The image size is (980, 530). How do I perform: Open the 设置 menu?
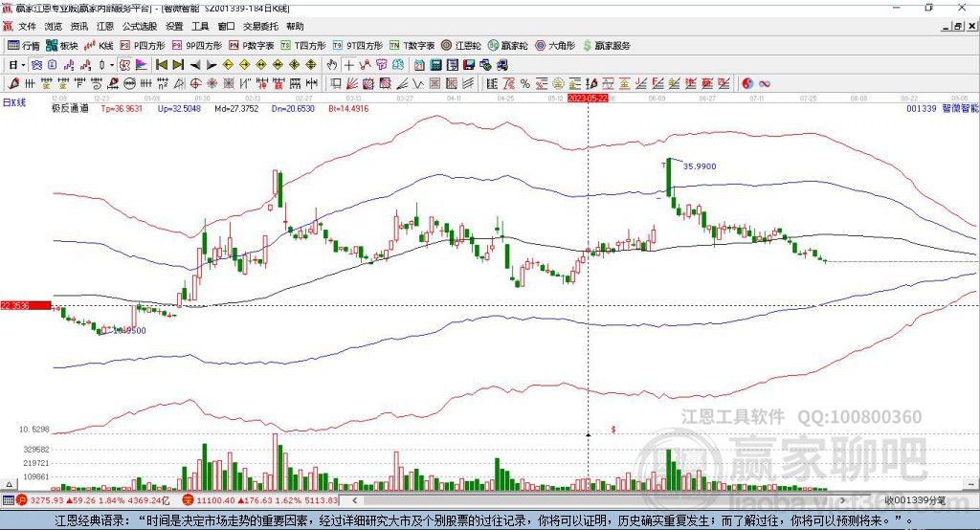tap(174, 26)
